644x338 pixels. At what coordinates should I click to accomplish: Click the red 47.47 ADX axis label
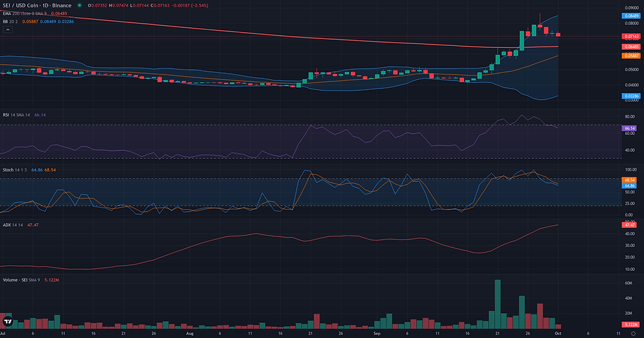630,224
